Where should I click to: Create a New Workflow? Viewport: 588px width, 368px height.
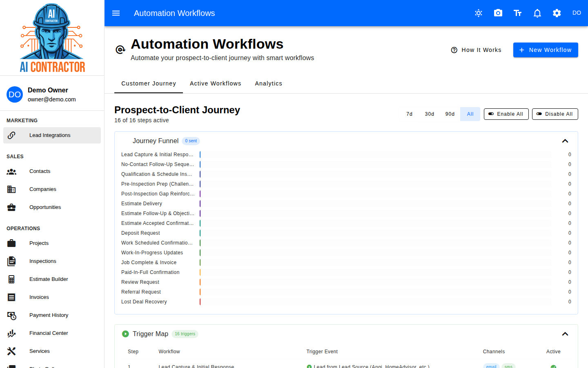click(546, 50)
